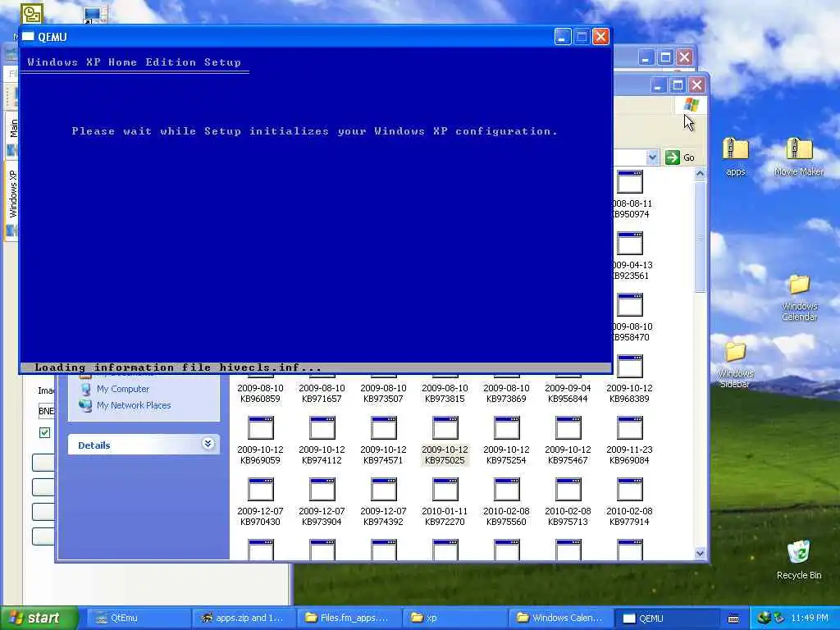Select the 2009-10-12 KB974571 file icon
This screenshot has height=630, width=840.
pos(384,428)
